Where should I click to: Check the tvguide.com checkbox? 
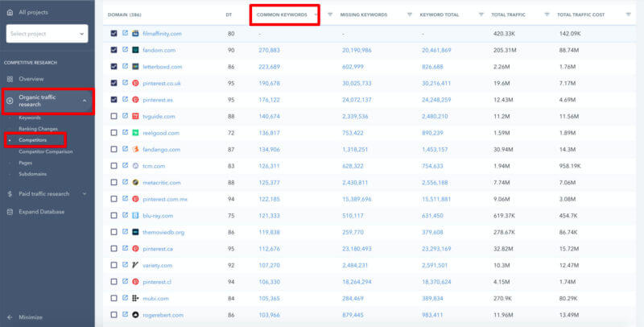[114, 116]
